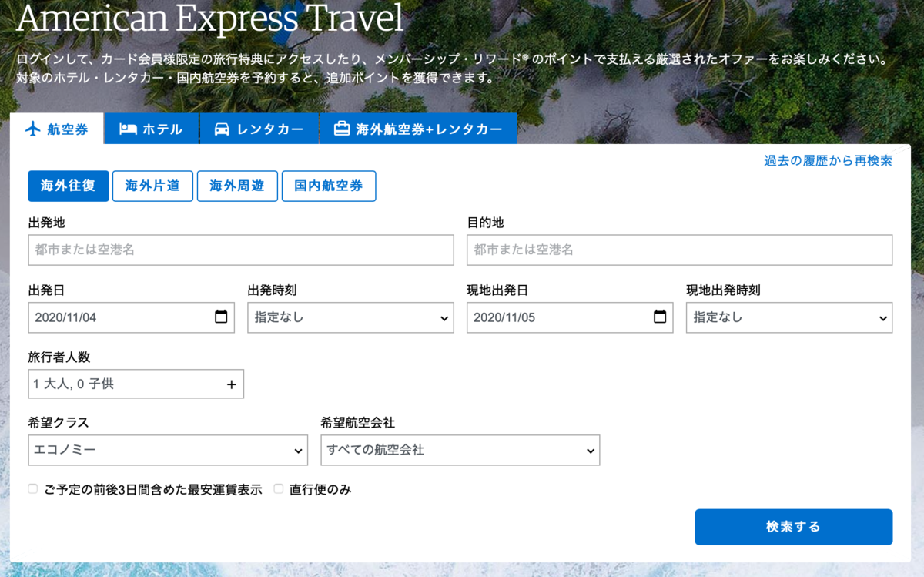924x577 pixels.
Task: Click the 検索する search button
Action: (794, 527)
